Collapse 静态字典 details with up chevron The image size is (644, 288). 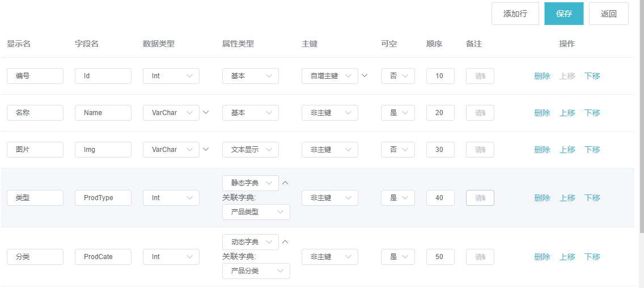[285, 183]
